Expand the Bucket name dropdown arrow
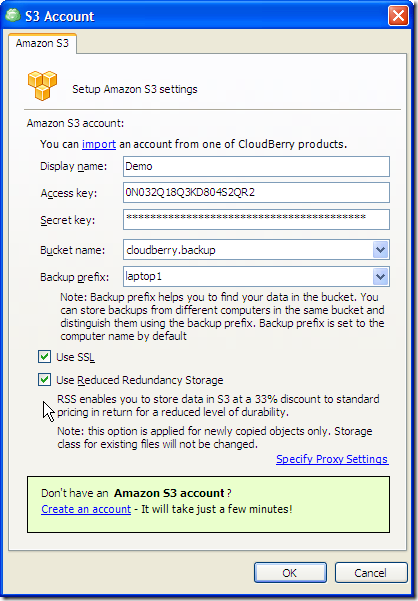 [x=380, y=250]
